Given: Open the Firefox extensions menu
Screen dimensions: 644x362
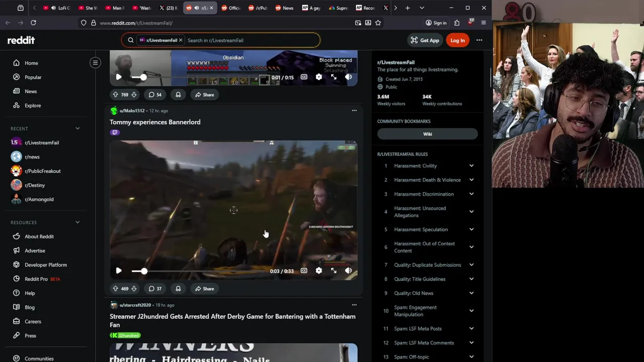Looking at the screenshot, I should 457,23.
